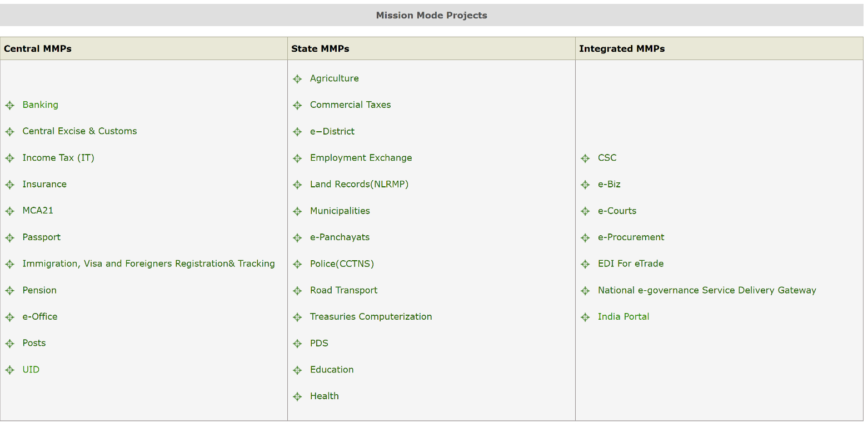Click the bullet icon beside EDI For eTrade
The width and height of the screenshot is (868, 422).
coord(585,264)
